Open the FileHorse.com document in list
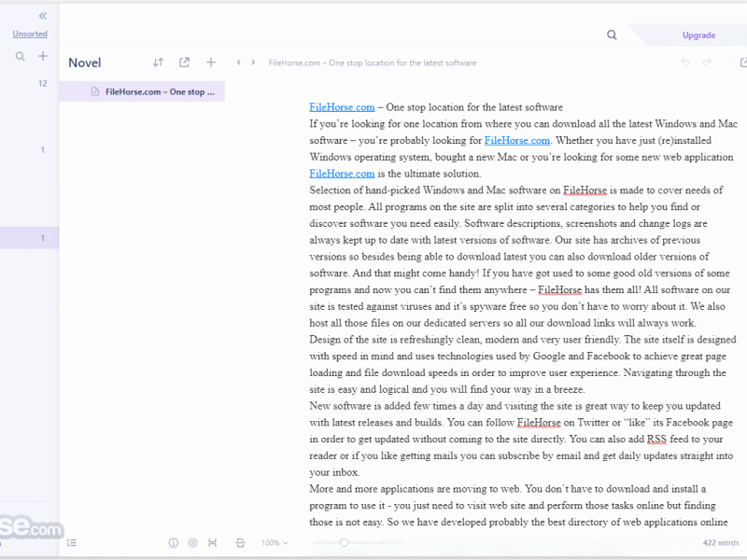 [x=142, y=91]
